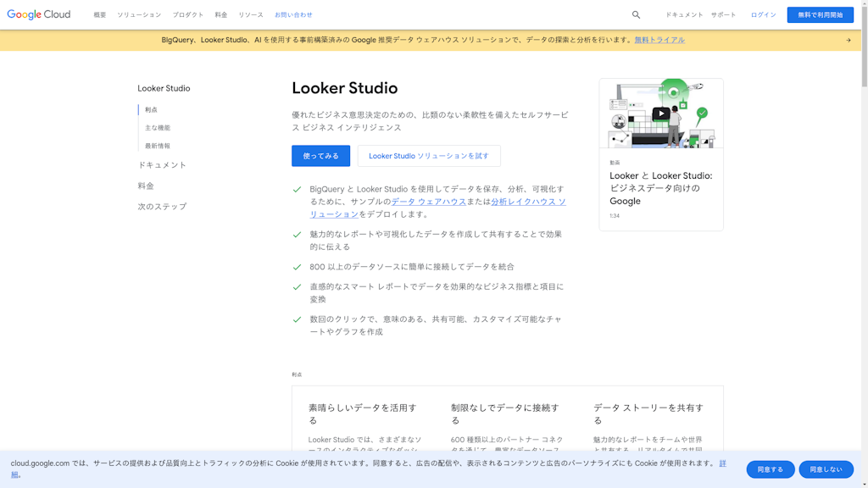Open the データ ウェアハウス link

(x=429, y=202)
